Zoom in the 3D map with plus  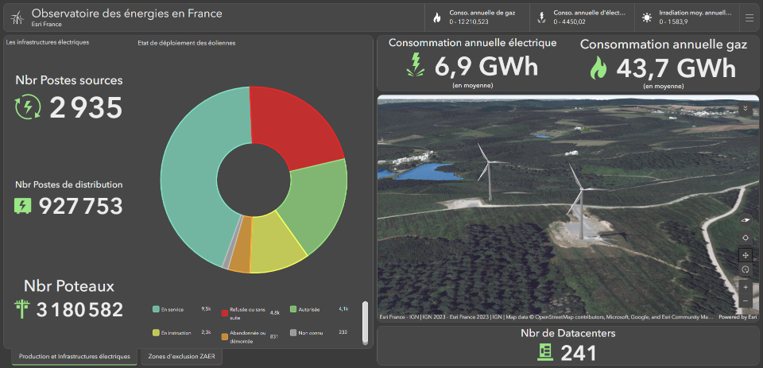[x=745, y=287]
